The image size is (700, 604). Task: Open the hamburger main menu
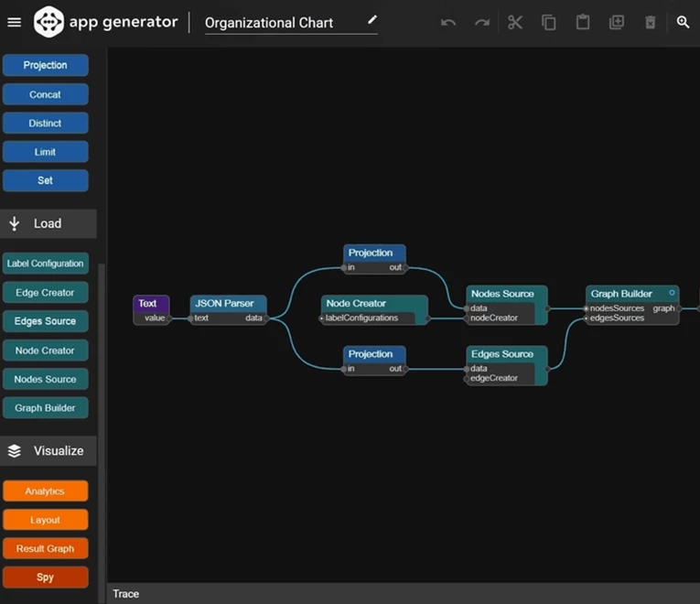(x=14, y=22)
